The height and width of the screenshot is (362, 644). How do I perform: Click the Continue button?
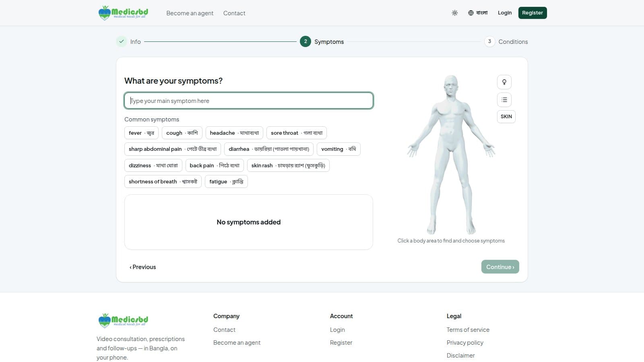click(x=500, y=267)
